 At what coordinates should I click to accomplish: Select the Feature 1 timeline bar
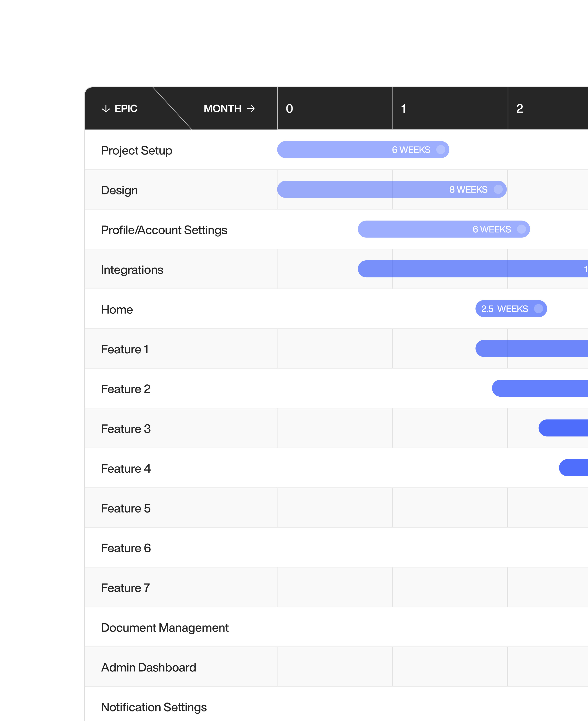click(x=532, y=349)
